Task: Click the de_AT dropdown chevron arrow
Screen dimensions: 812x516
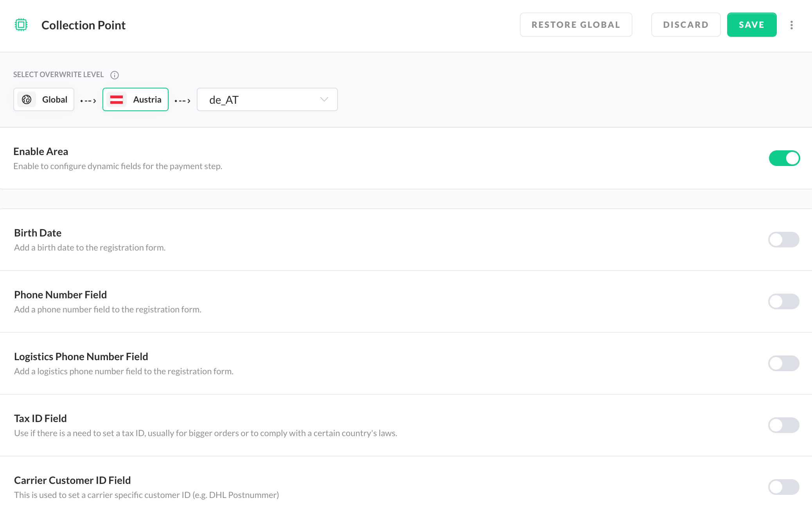Action: [324, 99]
